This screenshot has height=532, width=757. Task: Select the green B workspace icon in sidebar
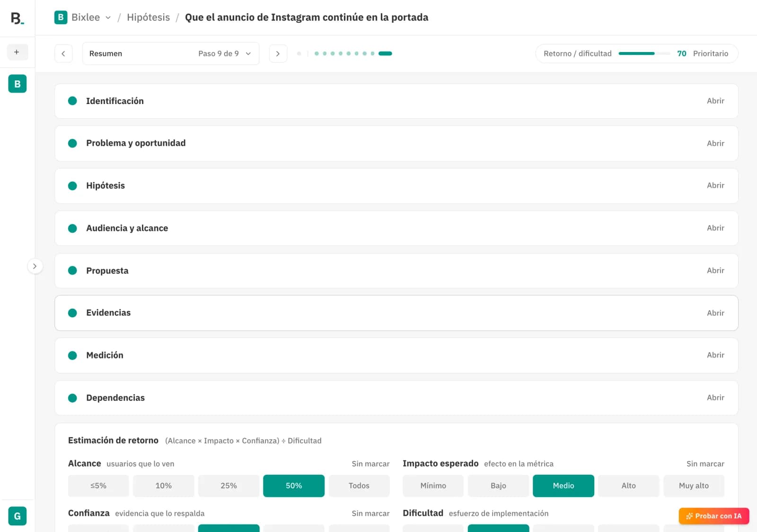coord(18,84)
